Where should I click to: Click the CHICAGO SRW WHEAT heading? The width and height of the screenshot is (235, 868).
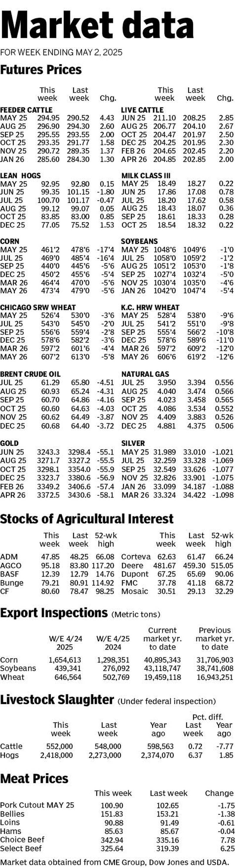(38, 307)
